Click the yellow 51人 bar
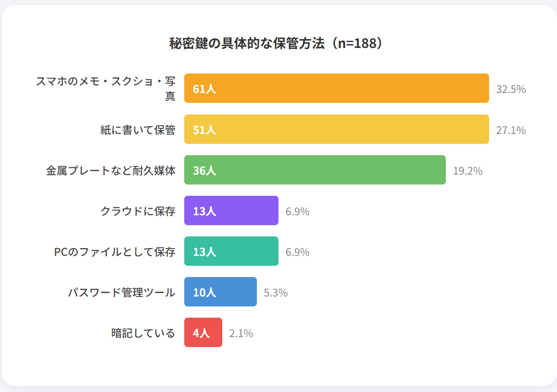The height and width of the screenshot is (392, 557). pyautogui.click(x=336, y=129)
